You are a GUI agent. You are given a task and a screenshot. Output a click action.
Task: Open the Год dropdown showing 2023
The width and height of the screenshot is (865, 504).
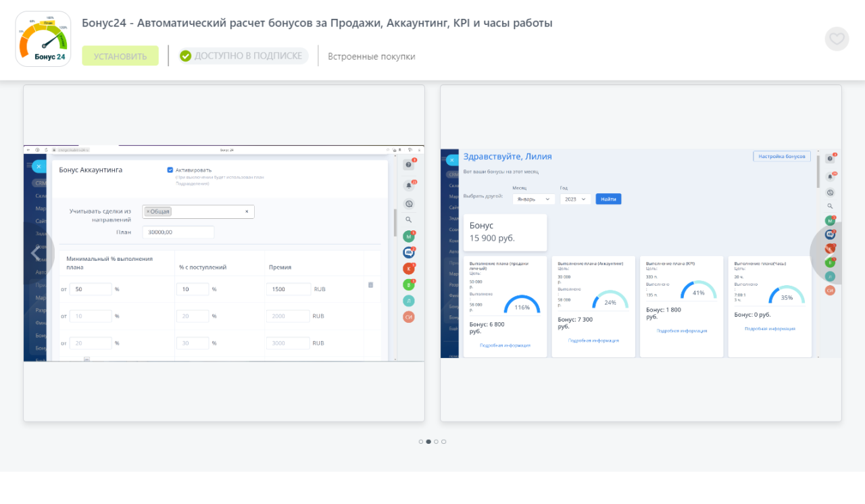tap(575, 199)
